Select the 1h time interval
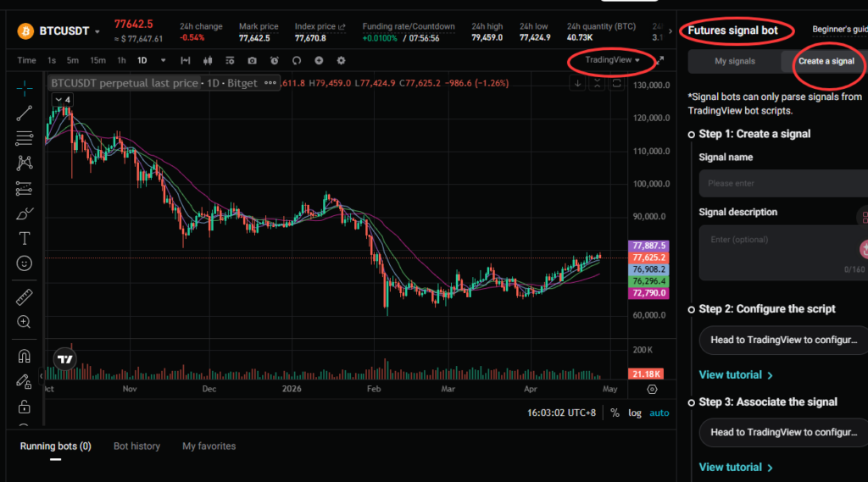This screenshot has height=482, width=868. [x=121, y=60]
